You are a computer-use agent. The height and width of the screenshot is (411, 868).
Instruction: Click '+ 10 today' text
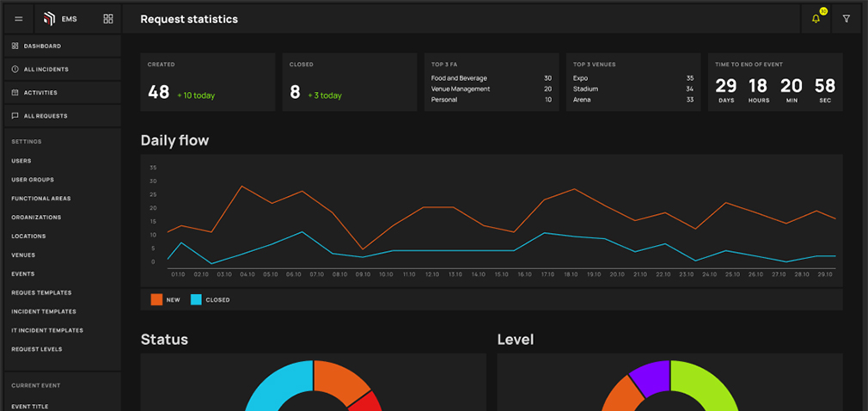point(196,95)
